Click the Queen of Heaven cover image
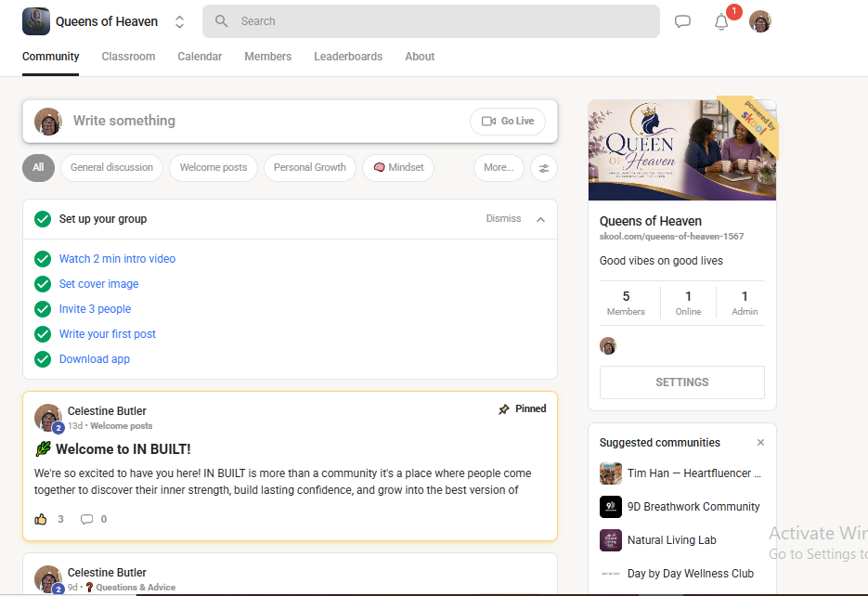 tap(682, 150)
